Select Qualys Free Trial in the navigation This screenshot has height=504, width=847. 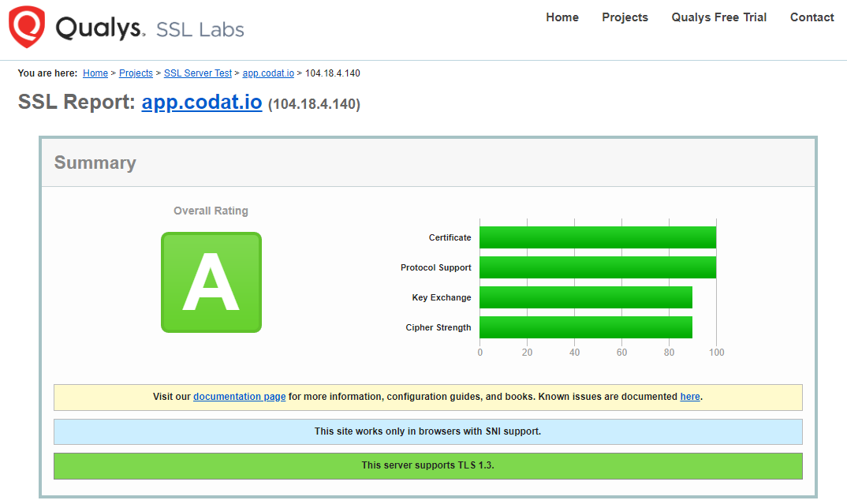click(x=718, y=17)
